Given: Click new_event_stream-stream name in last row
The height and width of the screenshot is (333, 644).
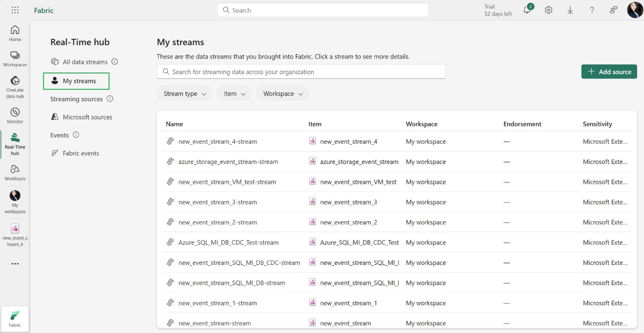Looking at the screenshot, I should pyautogui.click(x=214, y=323).
